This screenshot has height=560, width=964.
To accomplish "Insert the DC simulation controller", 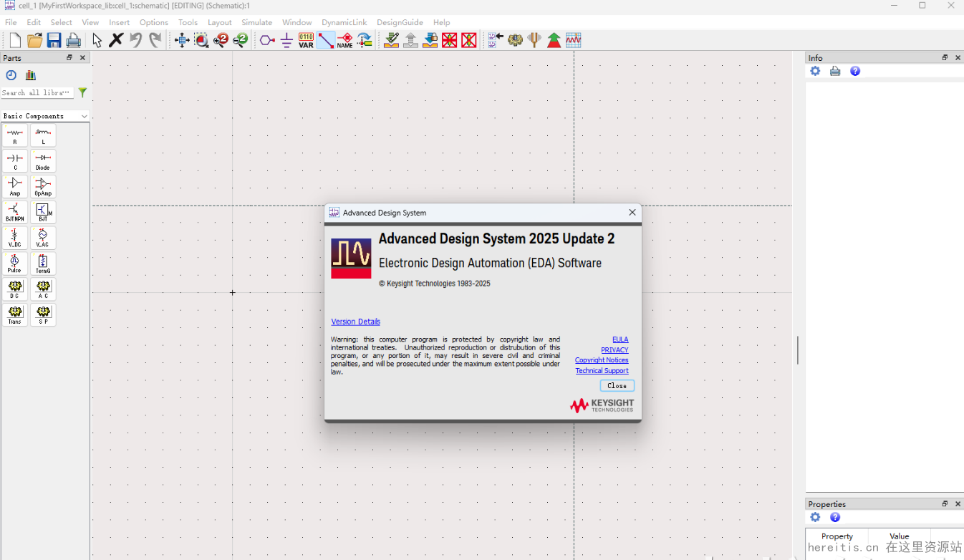I will click(15, 289).
